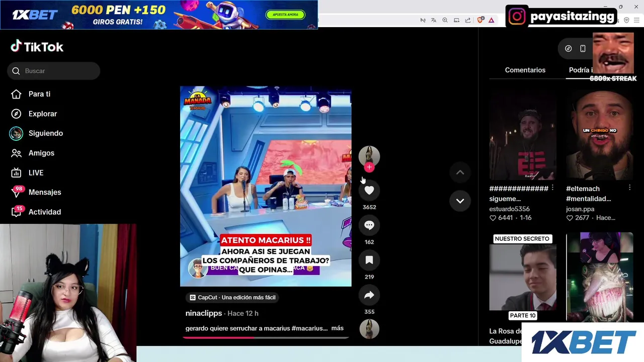644x362 pixels.
Task: Open the Explorar compass icon
Action: [16, 114]
